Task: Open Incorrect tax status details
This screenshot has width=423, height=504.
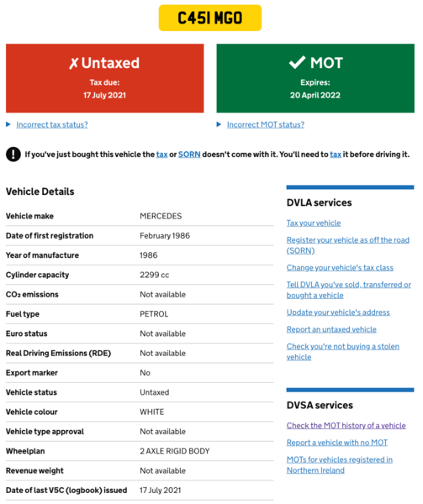Action: [52, 124]
